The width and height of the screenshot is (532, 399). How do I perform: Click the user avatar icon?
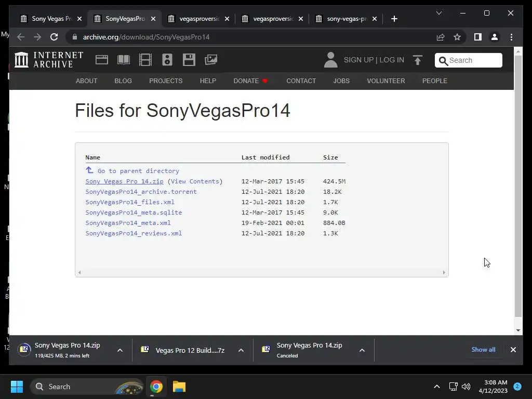[x=330, y=60]
